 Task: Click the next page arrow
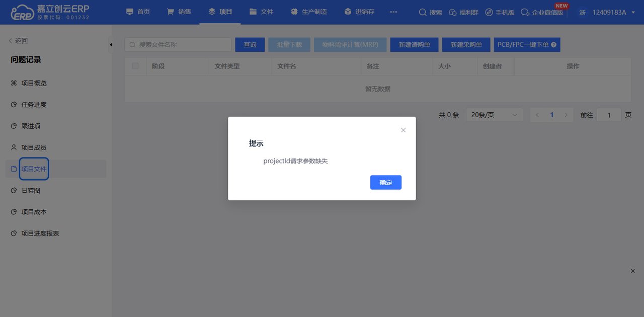point(566,115)
